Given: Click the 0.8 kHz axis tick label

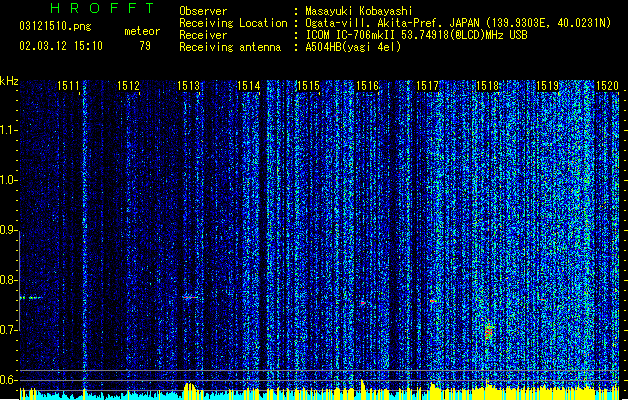Looking at the screenshot, I should (9, 280).
